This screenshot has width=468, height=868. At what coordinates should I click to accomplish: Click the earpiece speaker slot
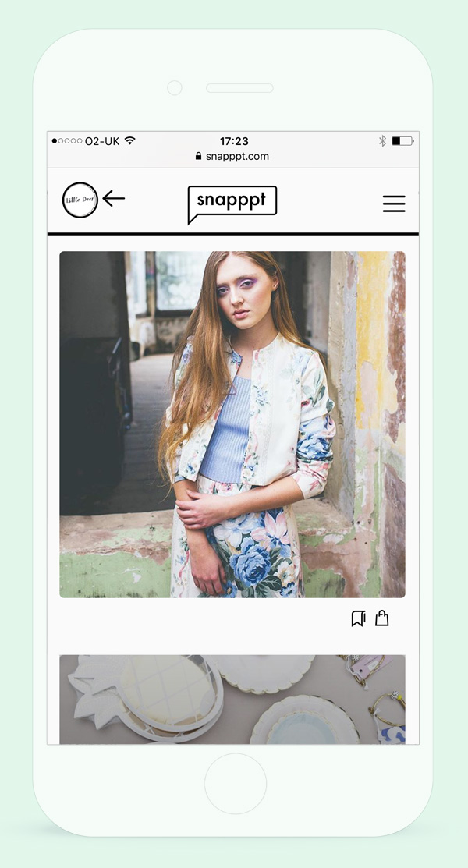click(239, 88)
